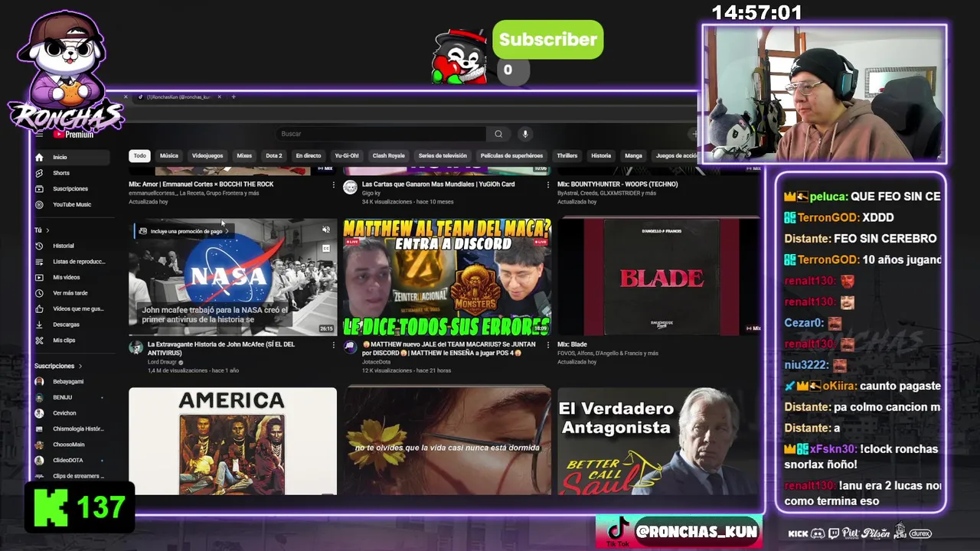Select the Películas de superhéroes chip
The height and width of the screenshot is (551, 980).
pos(511,156)
